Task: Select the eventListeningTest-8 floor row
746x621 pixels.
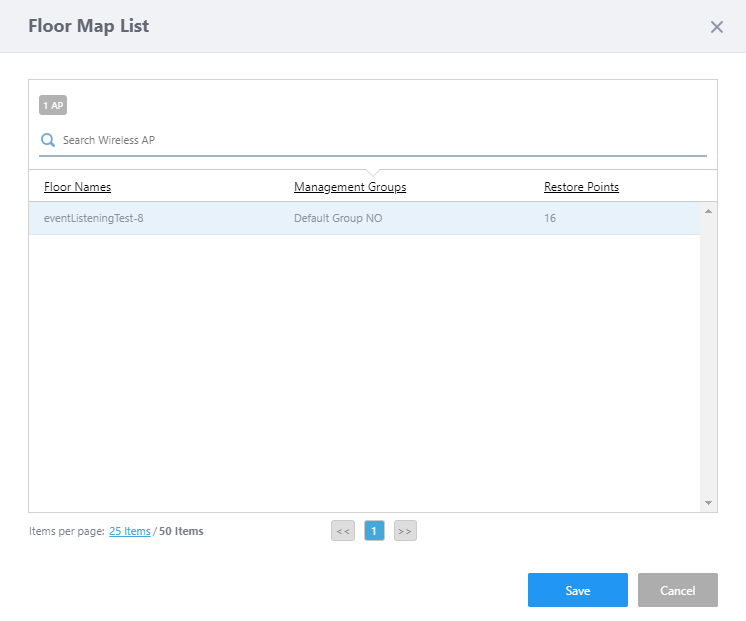Action: coord(94,218)
